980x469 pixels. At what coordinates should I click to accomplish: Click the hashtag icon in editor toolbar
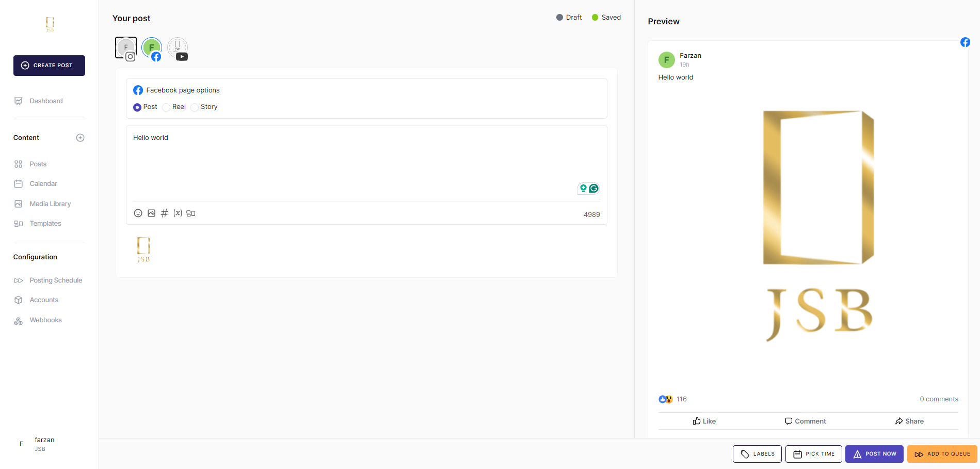click(165, 213)
